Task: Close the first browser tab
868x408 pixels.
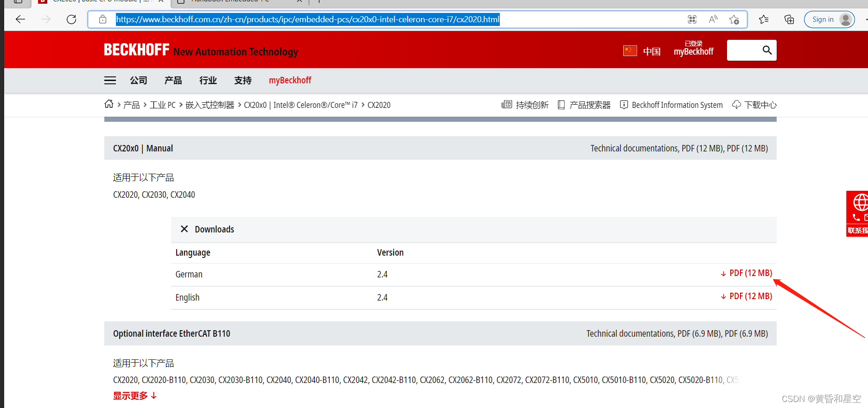Action: click(x=161, y=1)
